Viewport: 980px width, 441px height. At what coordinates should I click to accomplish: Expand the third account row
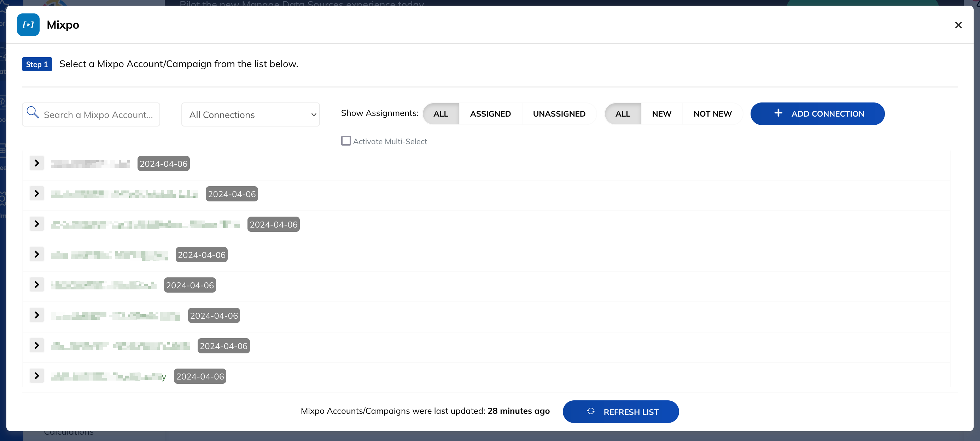[36, 224]
